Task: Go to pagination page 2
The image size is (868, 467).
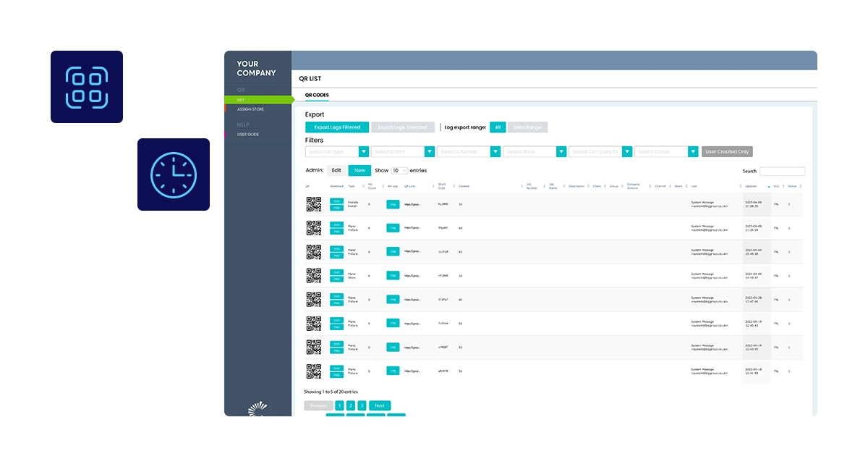Action: [351, 405]
